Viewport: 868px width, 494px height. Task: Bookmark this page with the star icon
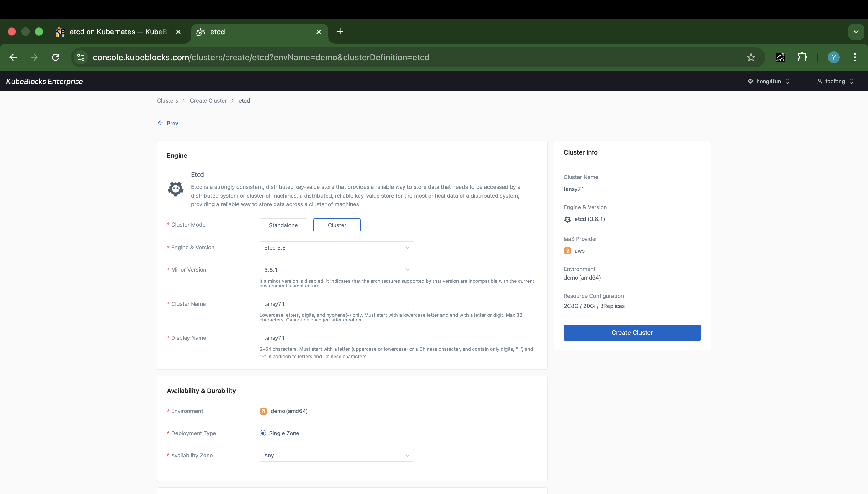[751, 57]
